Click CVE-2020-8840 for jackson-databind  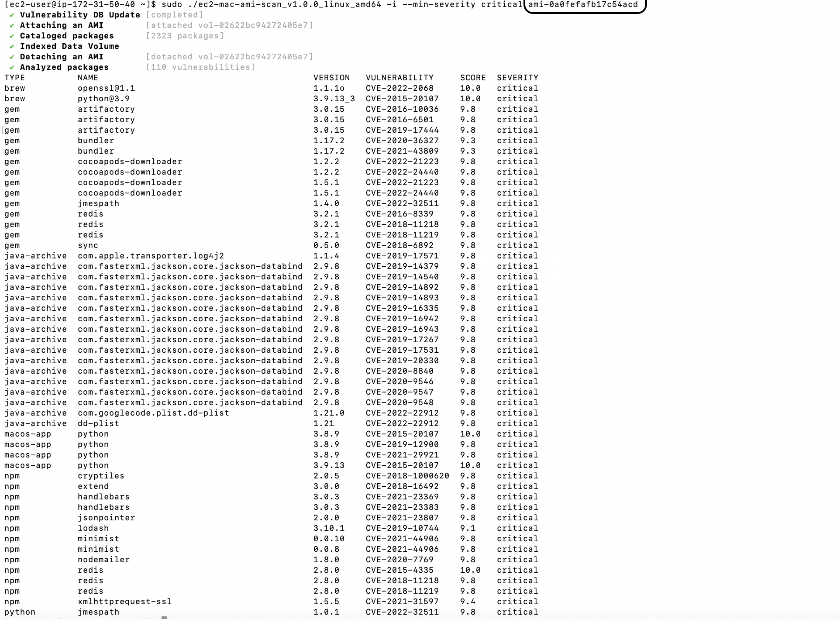pos(400,371)
